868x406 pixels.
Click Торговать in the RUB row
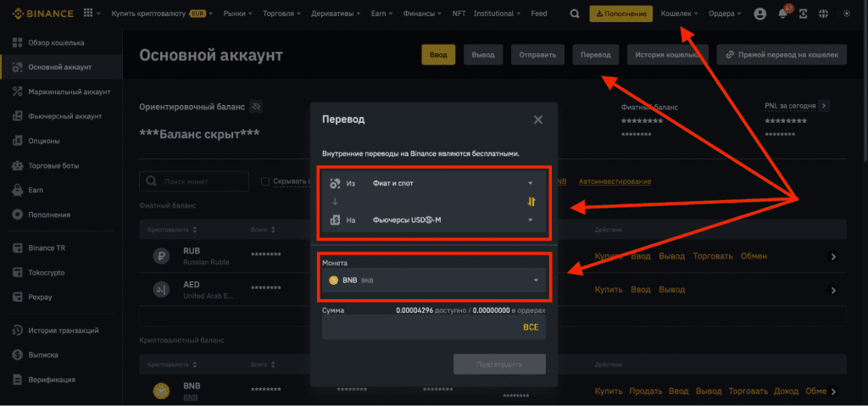coord(713,257)
